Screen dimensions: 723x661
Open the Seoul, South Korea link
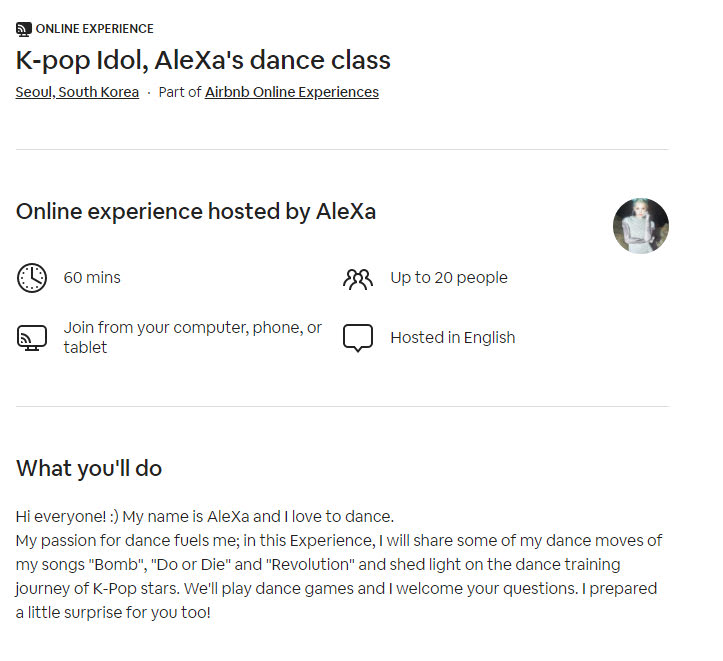tap(77, 92)
